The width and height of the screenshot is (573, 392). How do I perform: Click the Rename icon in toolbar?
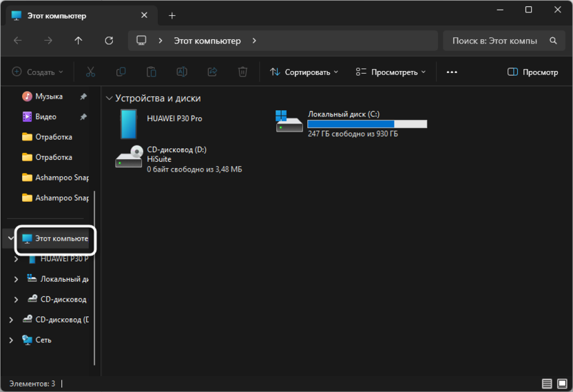pos(182,72)
